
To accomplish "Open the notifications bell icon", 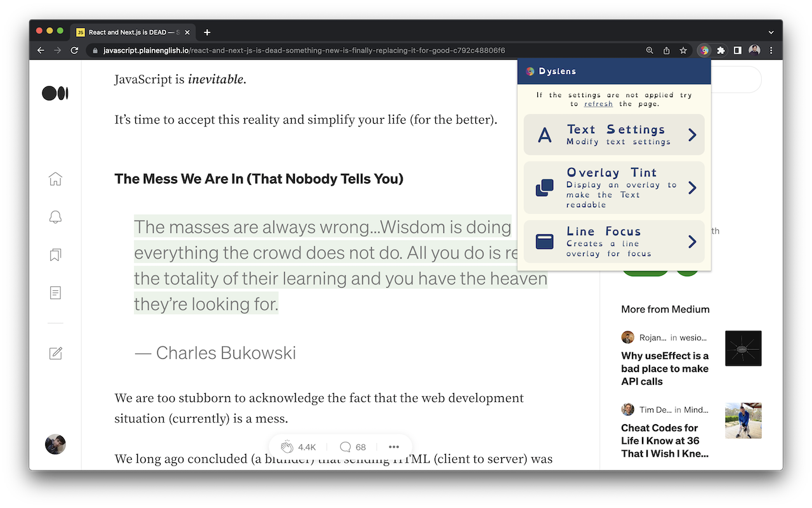I will pyautogui.click(x=55, y=217).
